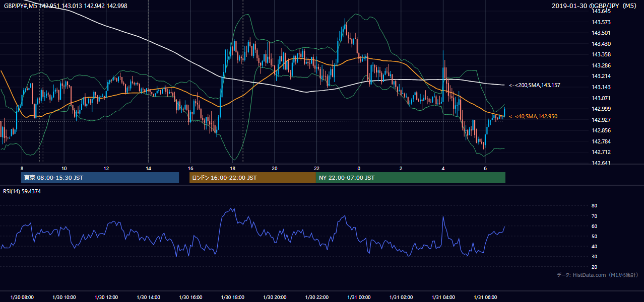Click bottom date label 1/30 18:00
Image resolution: width=644 pixels, height=302 pixels.
pyautogui.click(x=232, y=297)
